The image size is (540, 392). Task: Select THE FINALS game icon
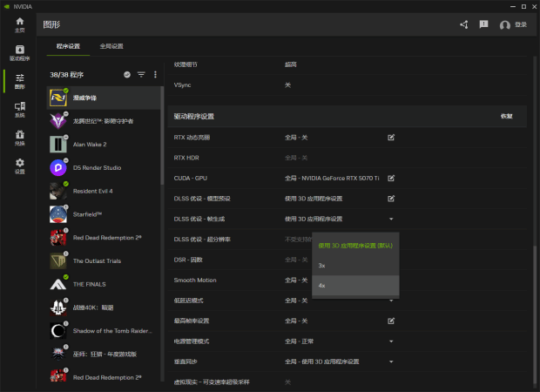pos(58,284)
